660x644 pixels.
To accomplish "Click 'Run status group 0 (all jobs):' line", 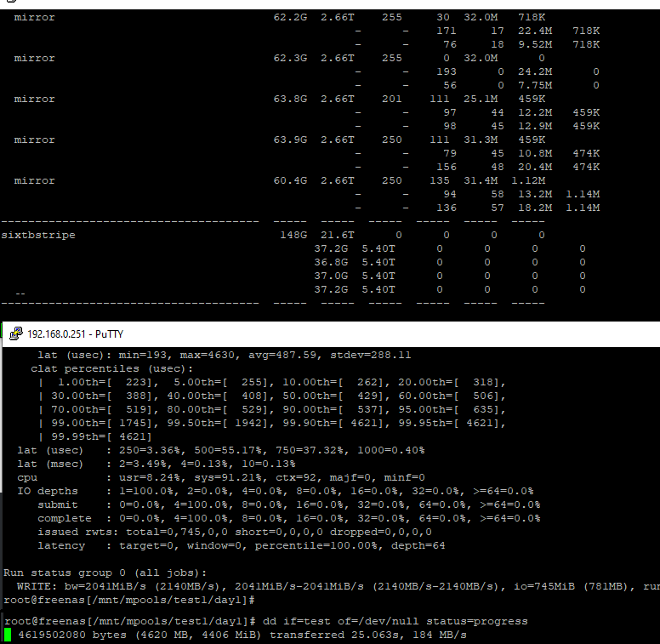I will point(105,573).
